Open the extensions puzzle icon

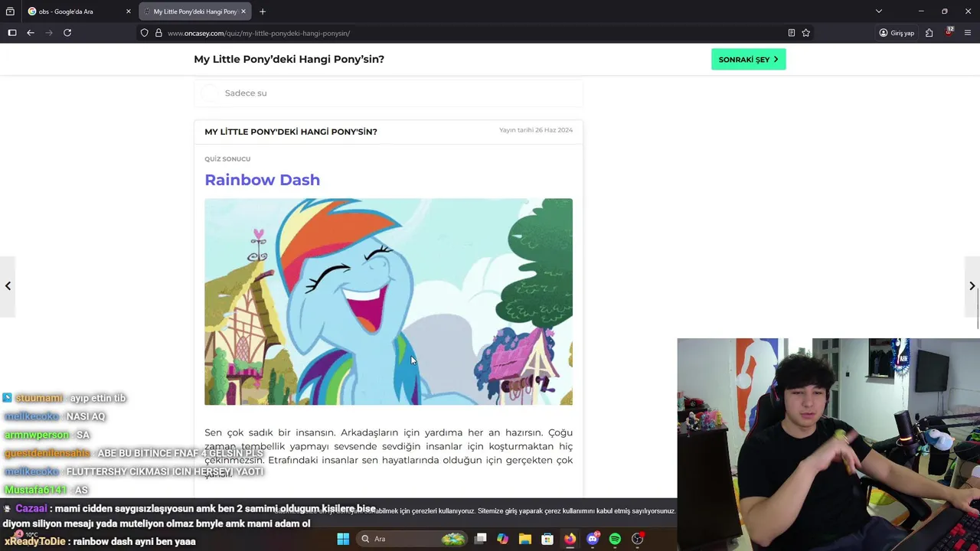pyautogui.click(x=929, y=33)
